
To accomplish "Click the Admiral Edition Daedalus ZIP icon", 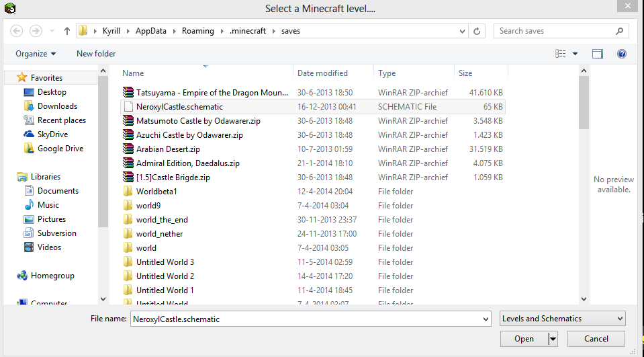I will point(128,163).
